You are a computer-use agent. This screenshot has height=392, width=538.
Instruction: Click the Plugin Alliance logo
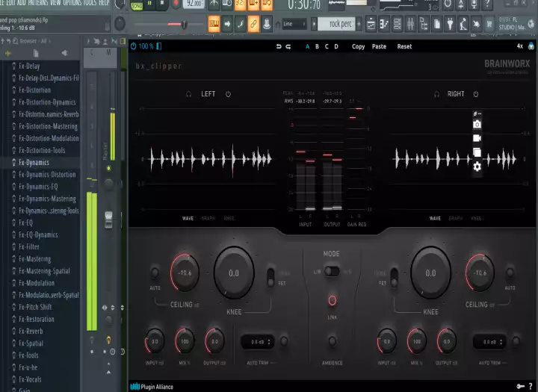[x=152, y=387]
